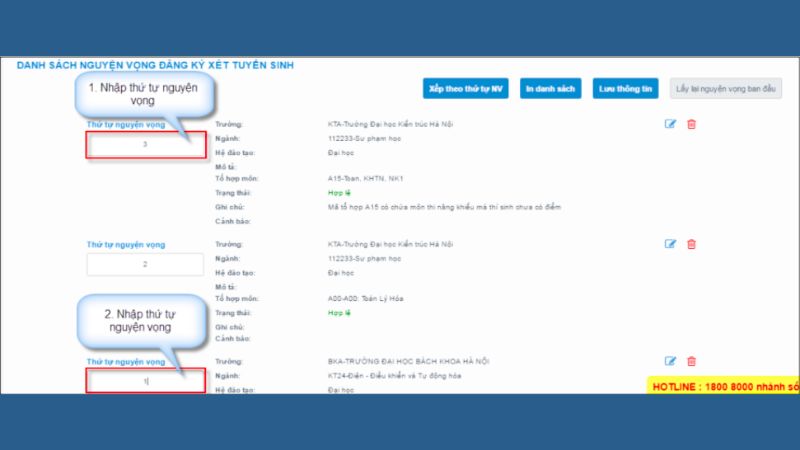Image resolution: width=800 pixels, height=450 pixels.
Task: Focus the wish order field containing 3
Action: [145, 145]
